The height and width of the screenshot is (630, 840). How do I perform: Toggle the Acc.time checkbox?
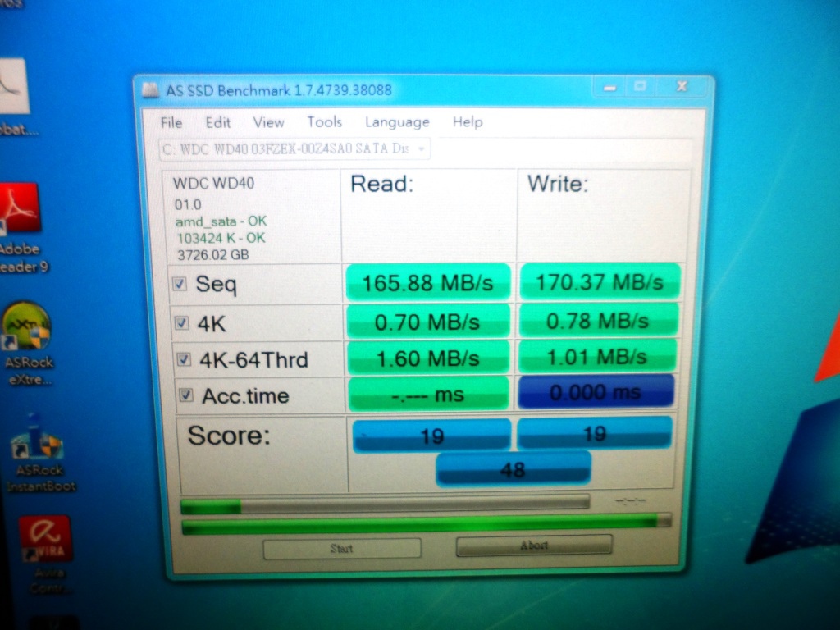point(186,395)
